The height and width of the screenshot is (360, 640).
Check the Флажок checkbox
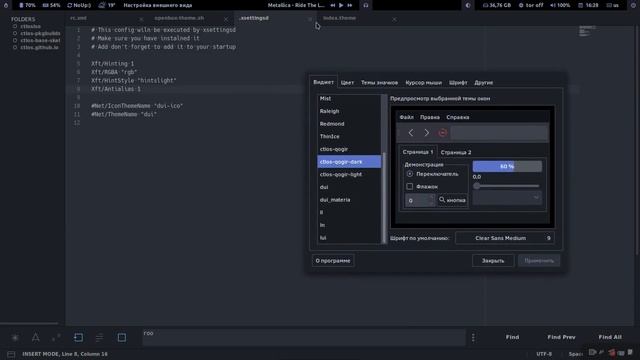point(410,187)
